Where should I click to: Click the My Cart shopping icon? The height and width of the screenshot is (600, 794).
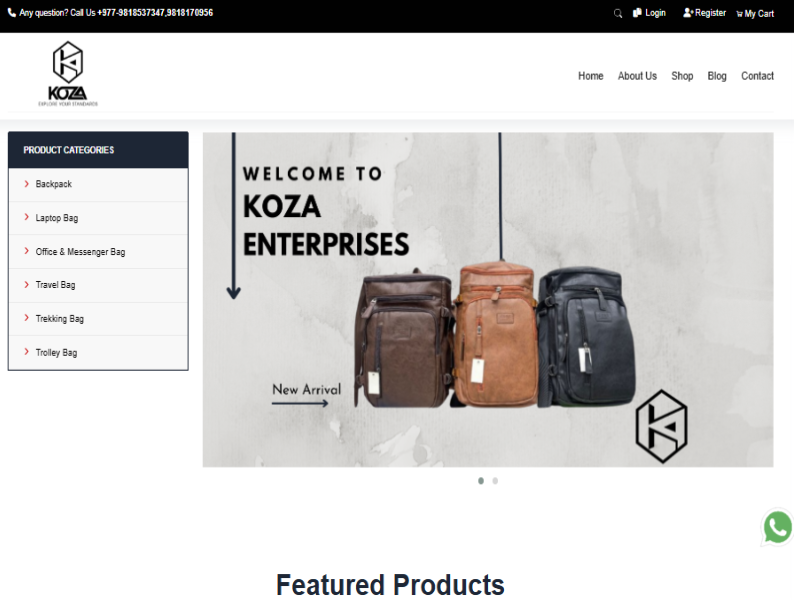739,14
